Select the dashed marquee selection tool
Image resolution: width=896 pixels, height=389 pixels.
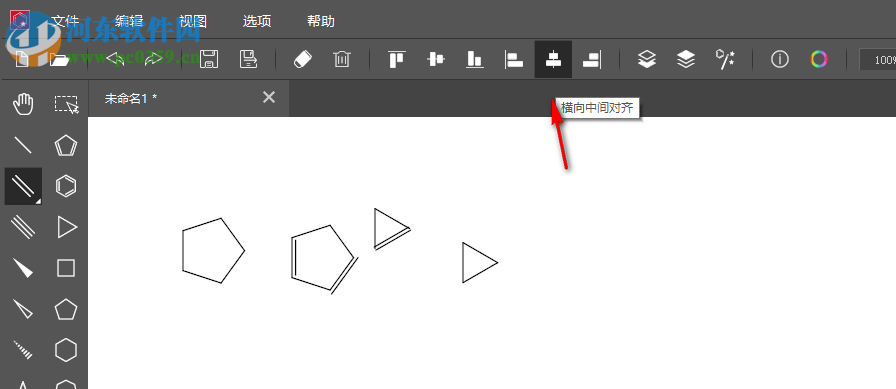click(x=66, y=104)
